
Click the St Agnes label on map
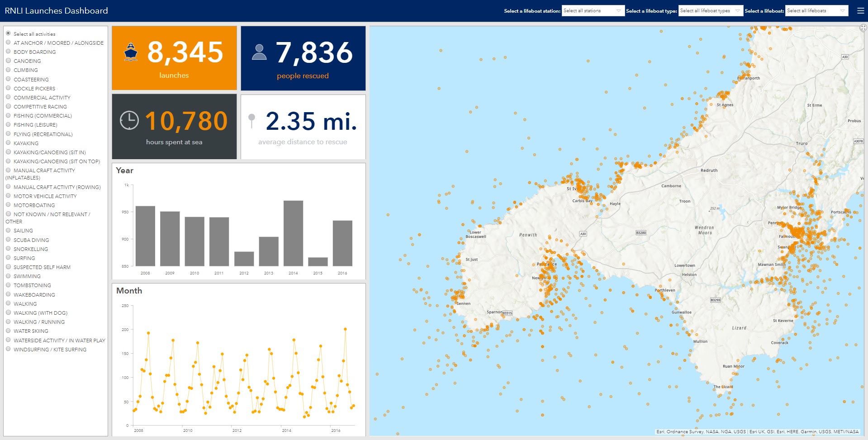pyautogui.click(x=725, y=105)
